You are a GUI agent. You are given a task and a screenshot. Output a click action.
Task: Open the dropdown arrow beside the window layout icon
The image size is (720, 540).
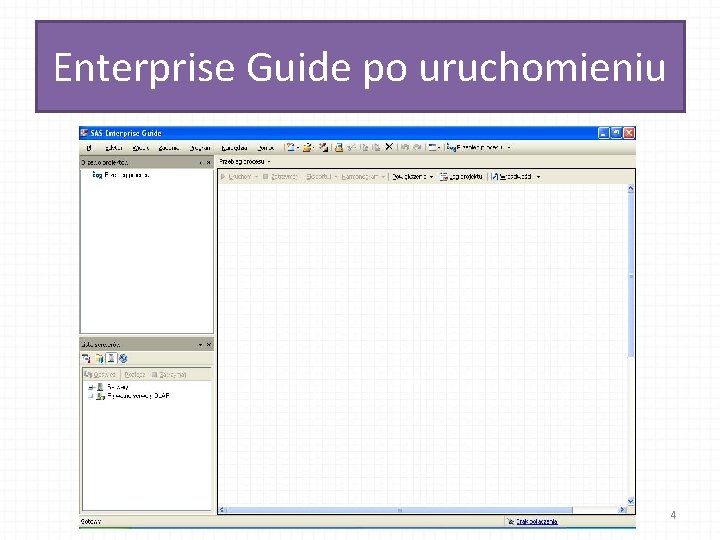click(439, 148)
